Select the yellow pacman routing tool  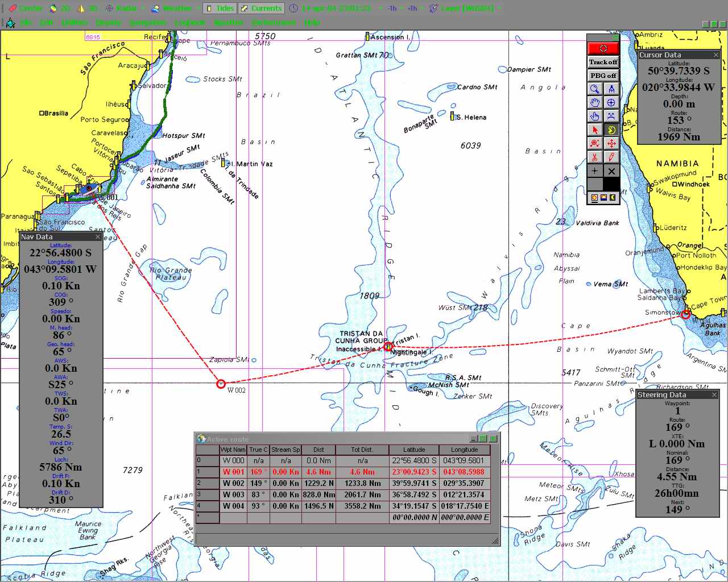[x=611, y=130]
